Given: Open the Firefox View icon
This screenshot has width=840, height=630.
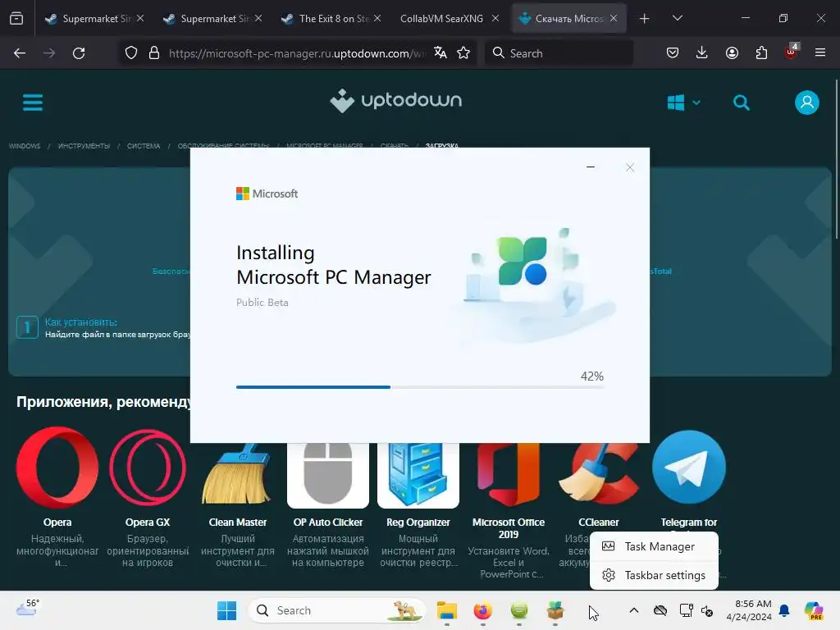Looking at the screenshot, I should tap(16, 18).
